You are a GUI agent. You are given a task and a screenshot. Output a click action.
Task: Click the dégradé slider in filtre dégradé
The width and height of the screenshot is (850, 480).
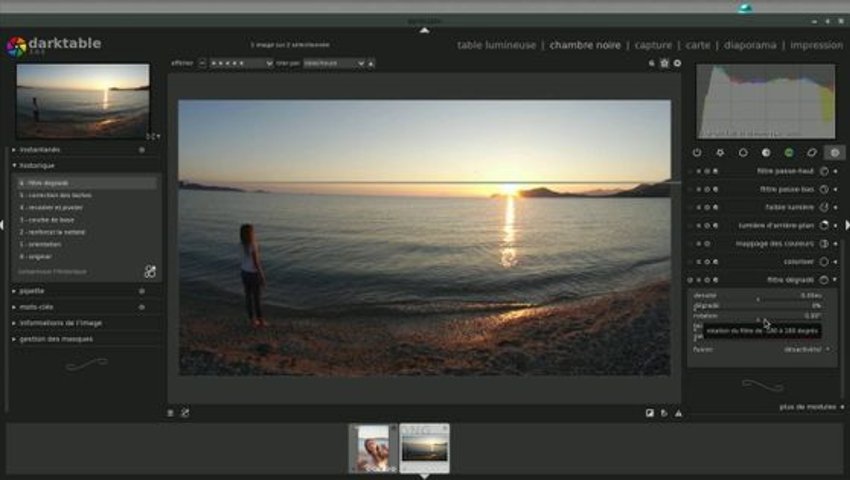758,306
